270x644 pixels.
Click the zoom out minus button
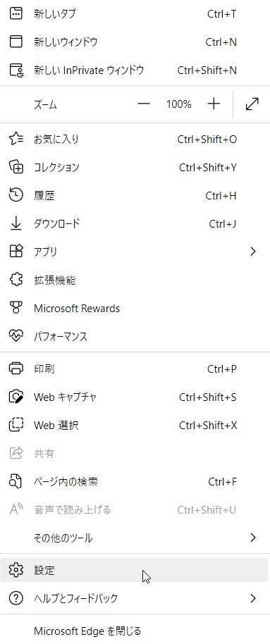point(143,104)
